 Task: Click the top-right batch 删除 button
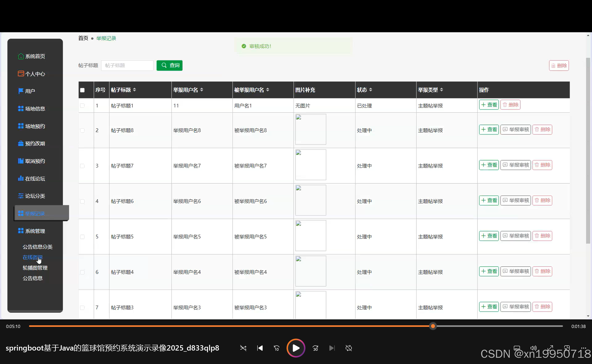pos(559,65)
